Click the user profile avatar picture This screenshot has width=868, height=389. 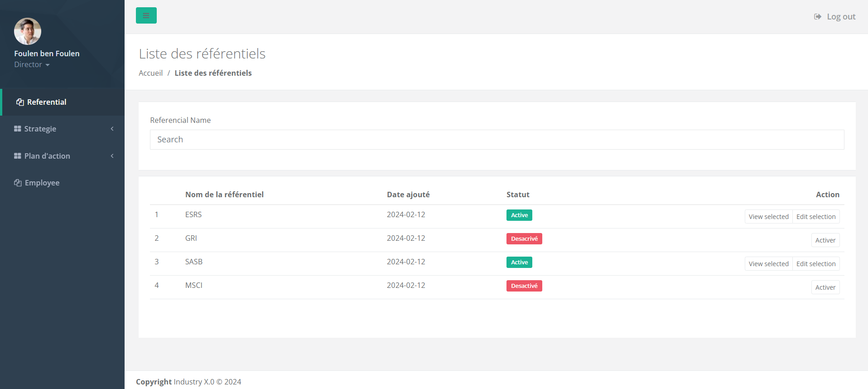point(28,31)
